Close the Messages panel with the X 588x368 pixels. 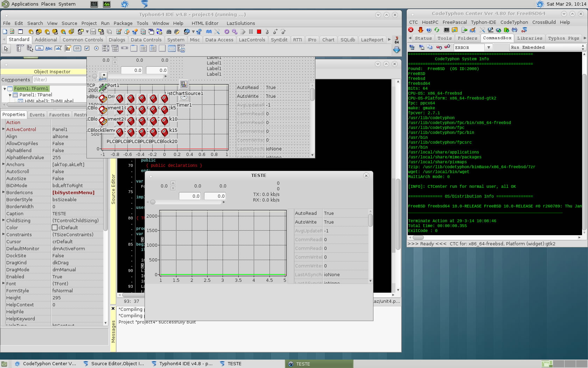coord(113,309)
